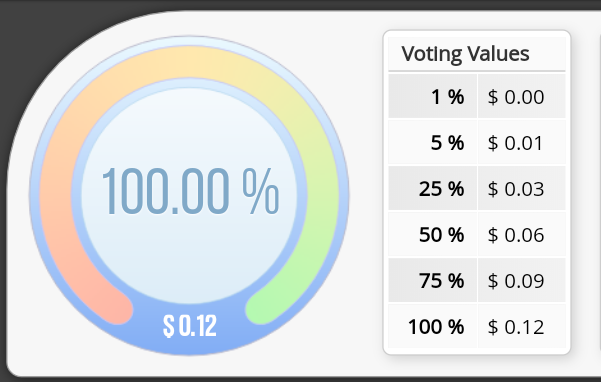The height and width of the screenshot is (382, 601).
Task: Click the $ 0.03 value cell
Action: click(522, 189)
